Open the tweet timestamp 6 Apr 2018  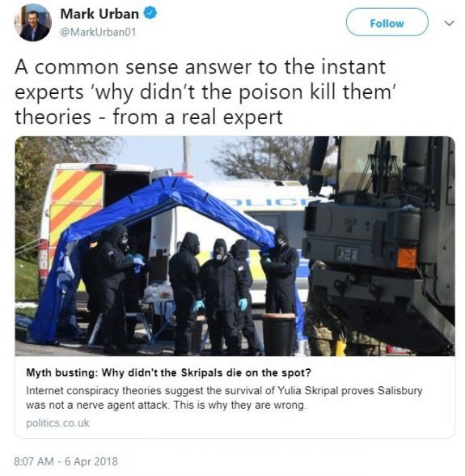click(x=91, y=461)
